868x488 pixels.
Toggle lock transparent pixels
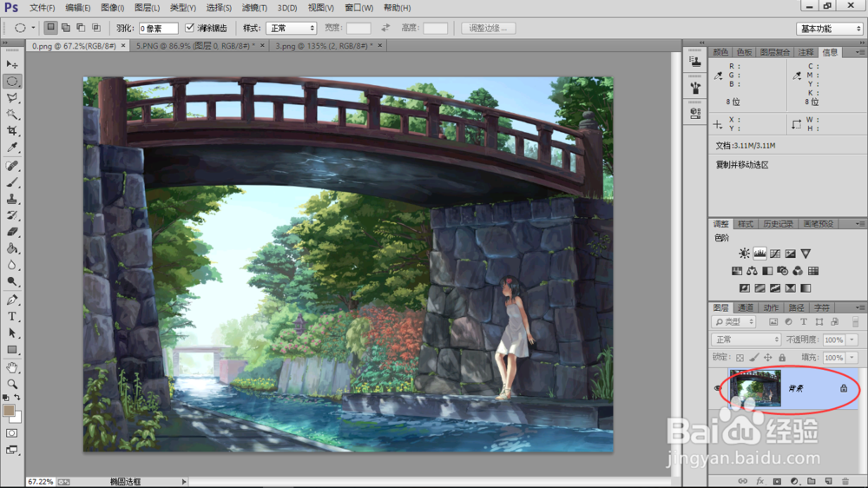pos(740,358)
